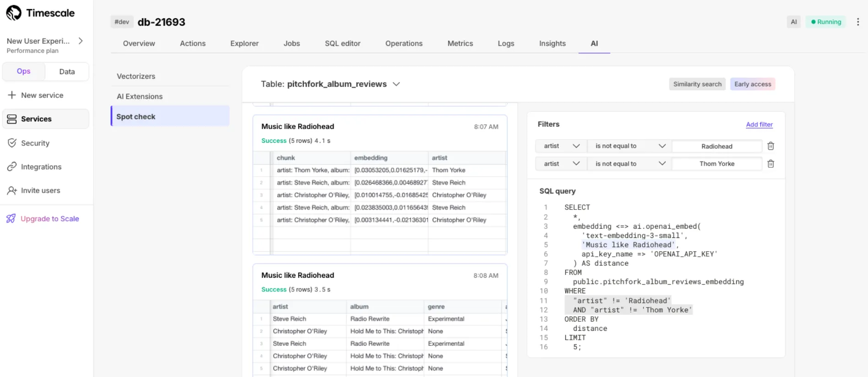Switch to the Jobs tab
The image size is (868, 377).
point(292,43)
